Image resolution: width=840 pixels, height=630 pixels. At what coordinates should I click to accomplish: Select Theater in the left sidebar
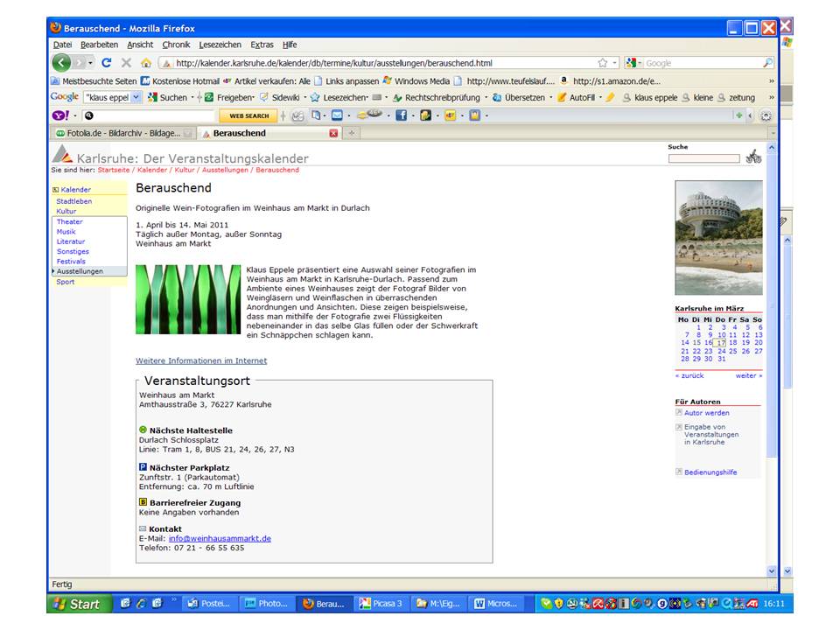[x=70, y=221]
